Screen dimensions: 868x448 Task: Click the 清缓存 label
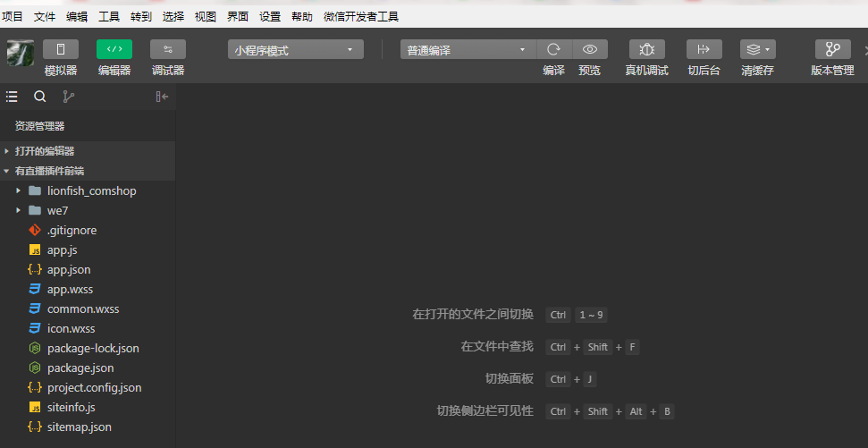[x=758, y=71]
